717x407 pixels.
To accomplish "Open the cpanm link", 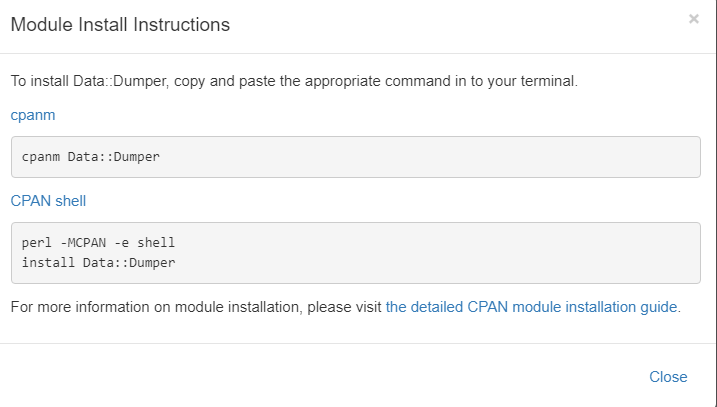I will pos(33,115).
